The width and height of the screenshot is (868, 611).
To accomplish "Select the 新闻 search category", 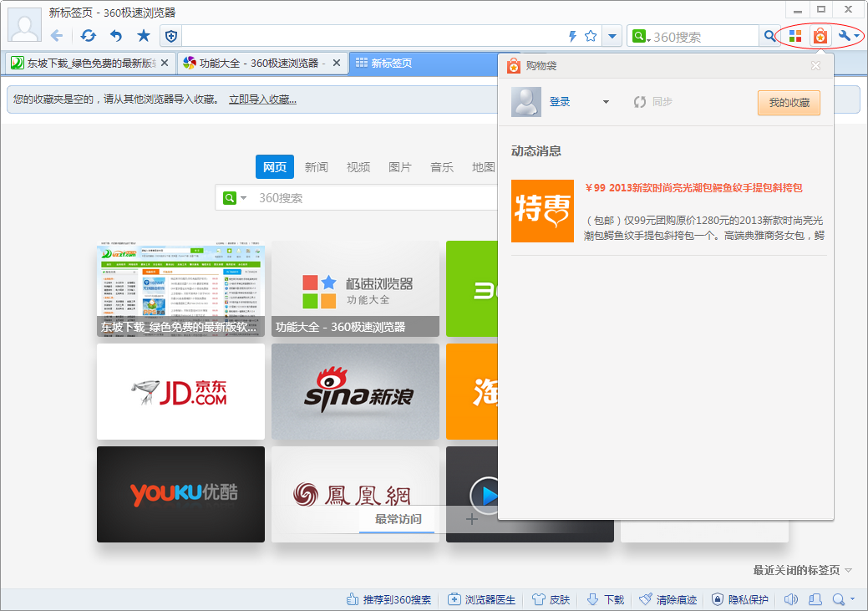I will click(316, 166).
